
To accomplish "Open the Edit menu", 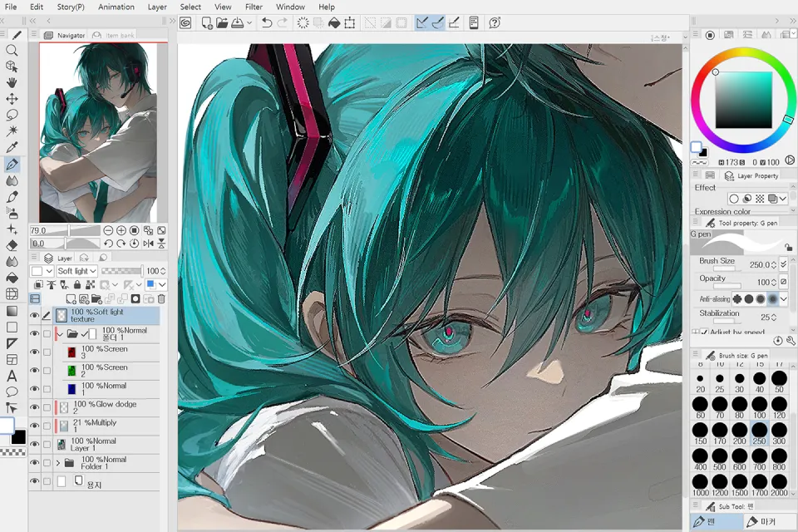I will point(36,7).
